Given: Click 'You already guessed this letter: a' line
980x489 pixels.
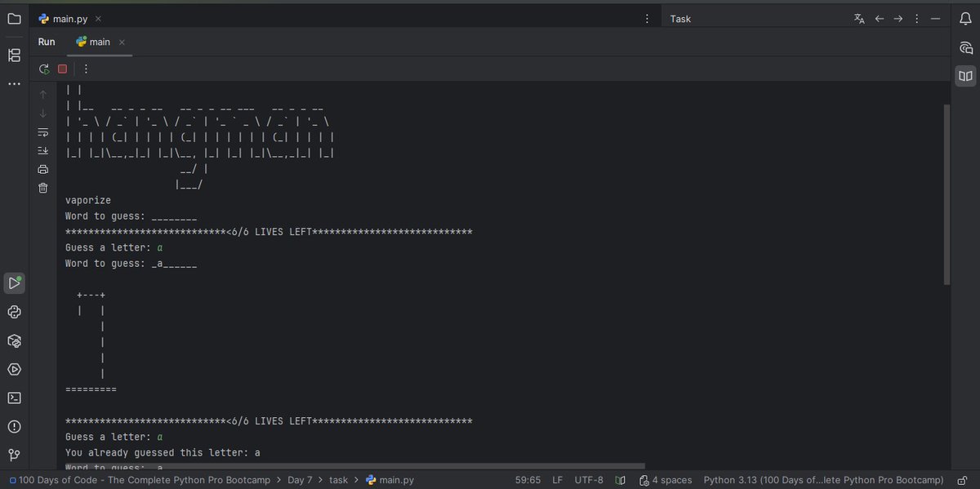Looking at the screenshot, I should tap(163, 451).
